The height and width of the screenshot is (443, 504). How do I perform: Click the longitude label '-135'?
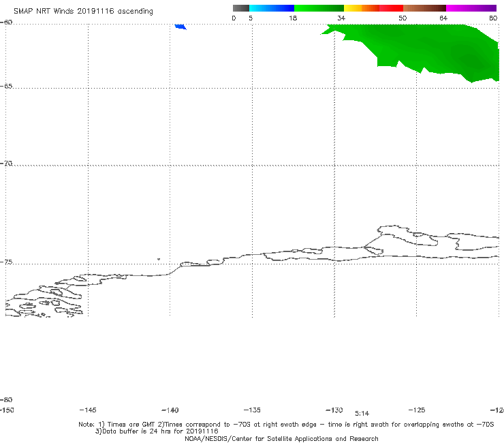point(252,410)
